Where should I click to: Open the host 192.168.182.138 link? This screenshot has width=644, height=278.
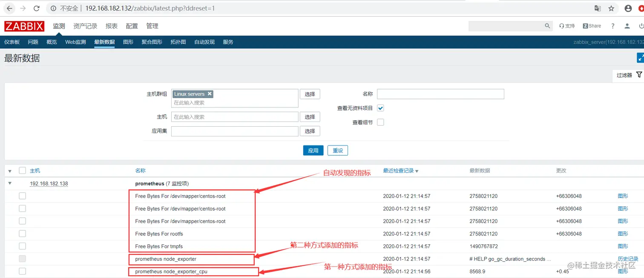coord(49,184)
